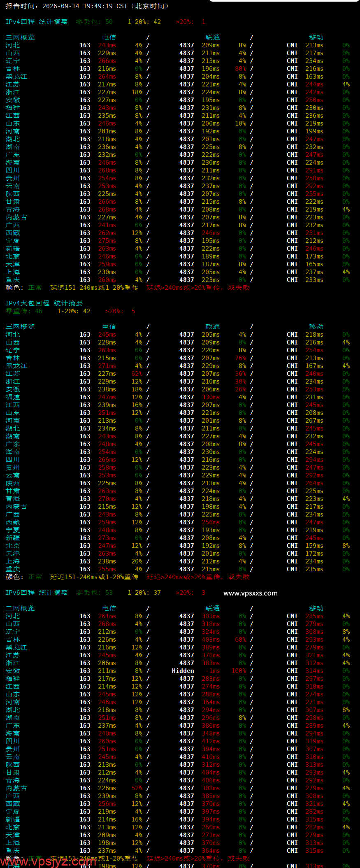This screenshot has height=868, width=360.
Task: Click the '>20%: 5' summary value
Action: (x=120, y=311)
